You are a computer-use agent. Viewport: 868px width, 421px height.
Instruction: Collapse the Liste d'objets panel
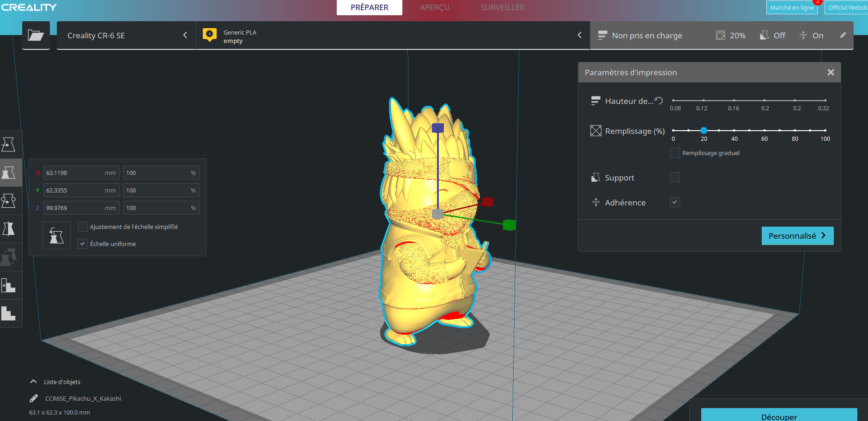click(33, 382)
